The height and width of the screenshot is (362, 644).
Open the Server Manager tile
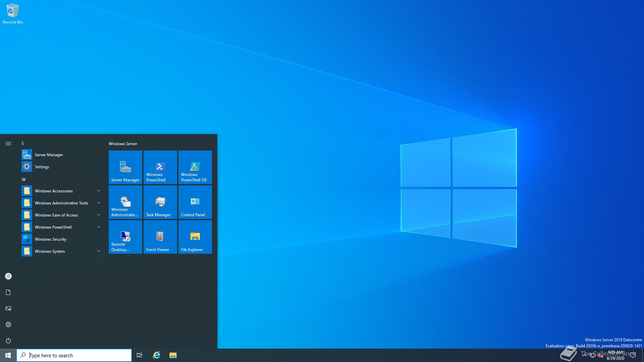pos(125,167)
